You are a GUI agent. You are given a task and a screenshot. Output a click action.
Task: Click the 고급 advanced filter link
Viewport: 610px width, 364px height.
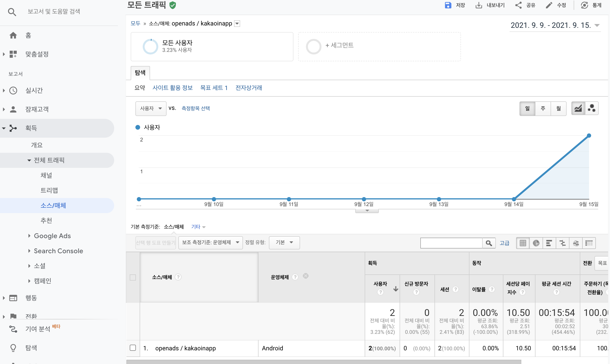pos(505,243)
